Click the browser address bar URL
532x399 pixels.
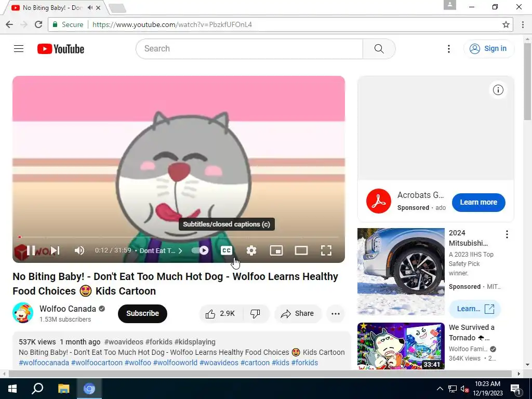pos(172,24)
